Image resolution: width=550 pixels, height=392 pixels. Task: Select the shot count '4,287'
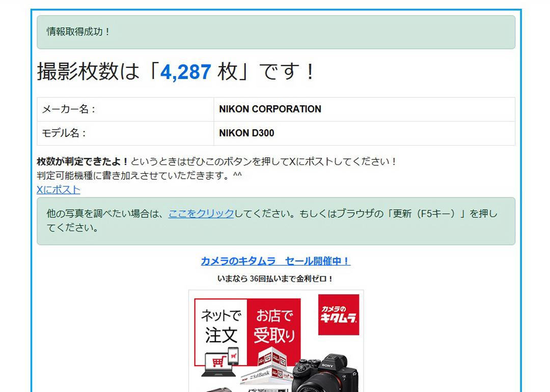[185, 72]
